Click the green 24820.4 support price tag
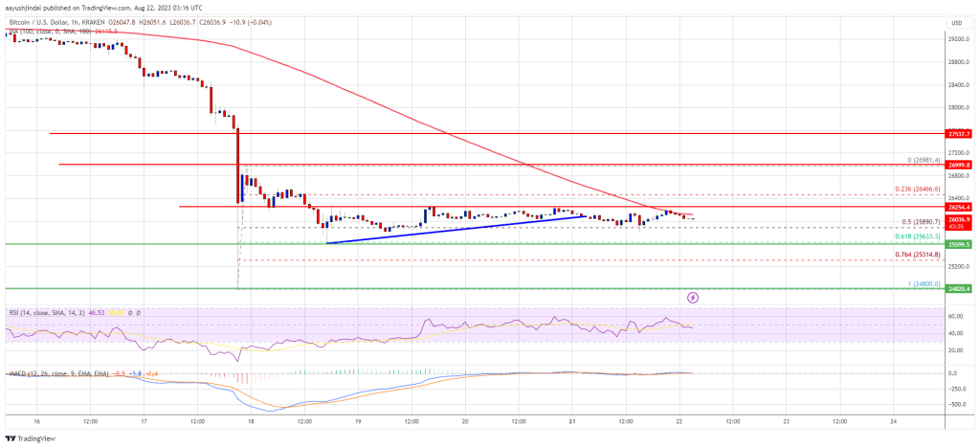Image resolution: width=980 pixels, height=448 pixels. (x=959, y=288)
